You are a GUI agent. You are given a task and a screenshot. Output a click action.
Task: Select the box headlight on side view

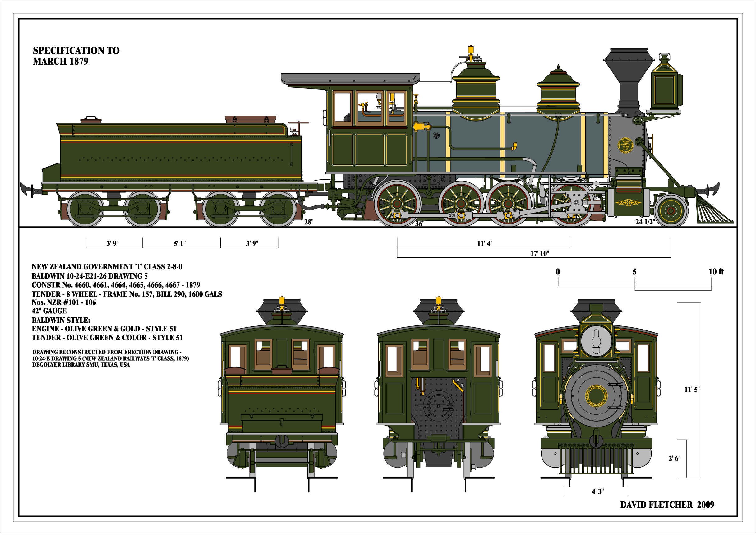tap(664, 88)
